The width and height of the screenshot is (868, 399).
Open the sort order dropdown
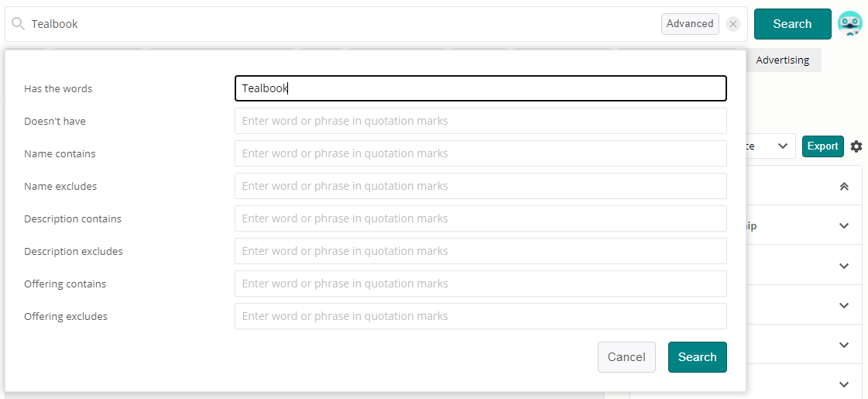tap(770, 146)
